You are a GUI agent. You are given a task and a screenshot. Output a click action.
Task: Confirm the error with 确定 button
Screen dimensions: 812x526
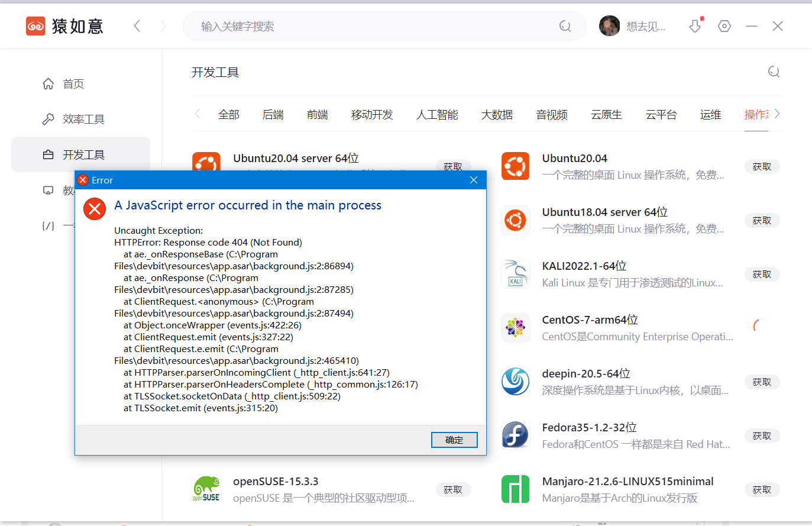point(454,440)
